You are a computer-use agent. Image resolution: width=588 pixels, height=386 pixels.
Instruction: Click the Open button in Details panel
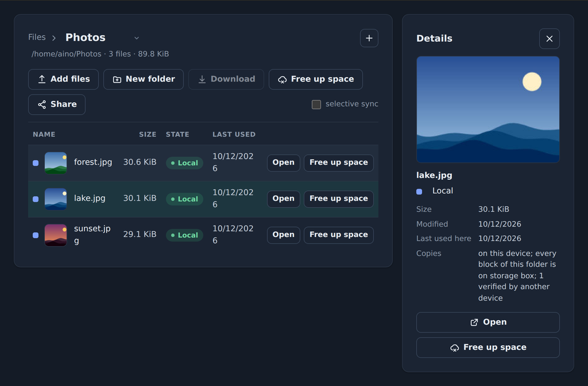click(x=488, y=322)
